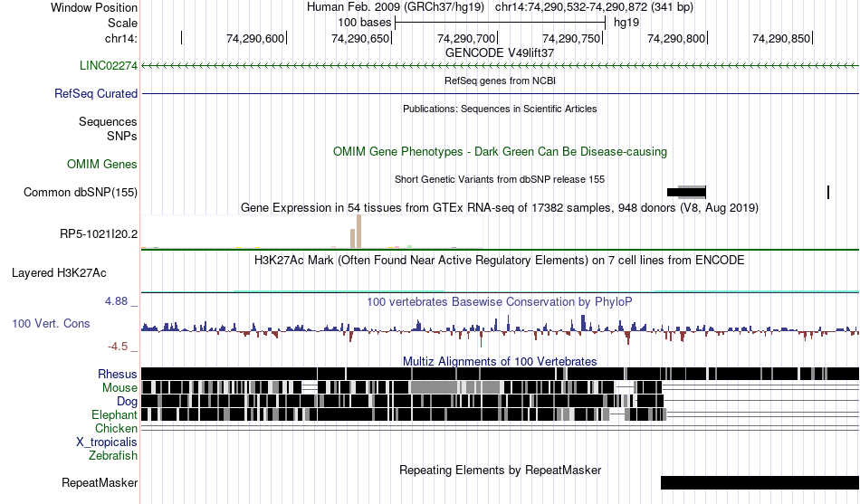Click the Rhesus alignment row label

coord(118,374)
